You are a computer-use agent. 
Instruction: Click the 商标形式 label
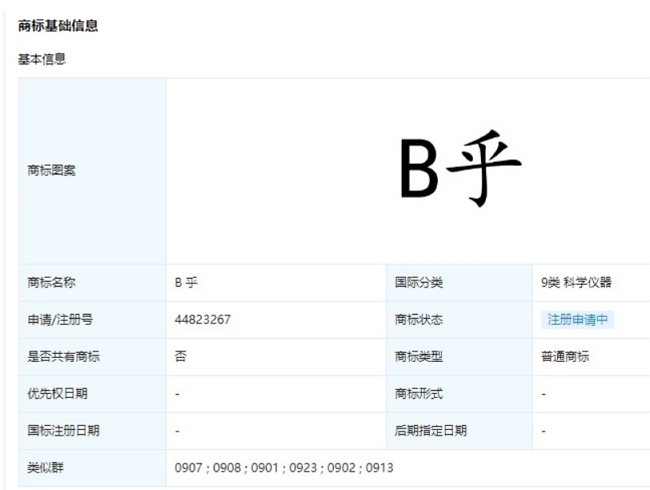pyautogui.click(x=419, y=393)
